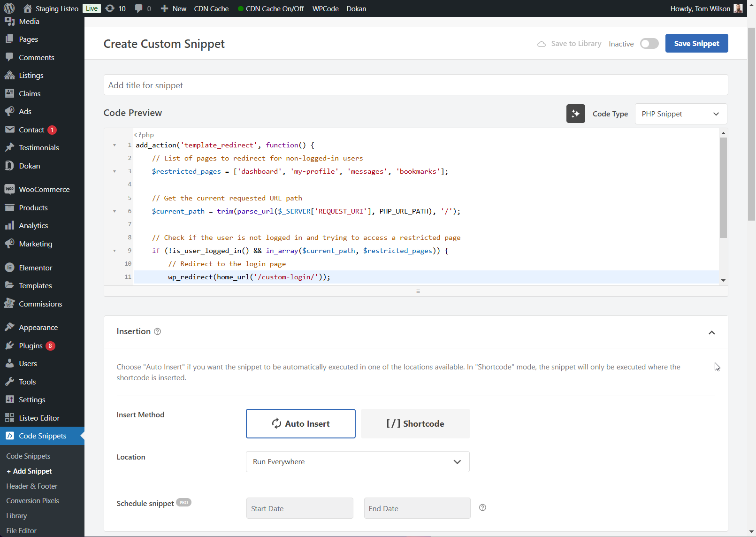756x537 pixels.
Task: Select the Shortcode insert method
Action: (415, 423)
